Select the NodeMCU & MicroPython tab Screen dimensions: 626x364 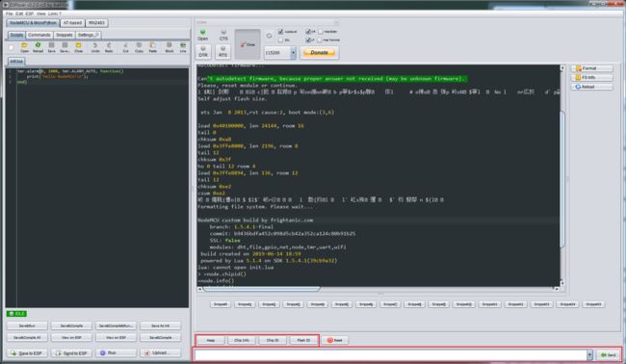[x=33, y=23]
